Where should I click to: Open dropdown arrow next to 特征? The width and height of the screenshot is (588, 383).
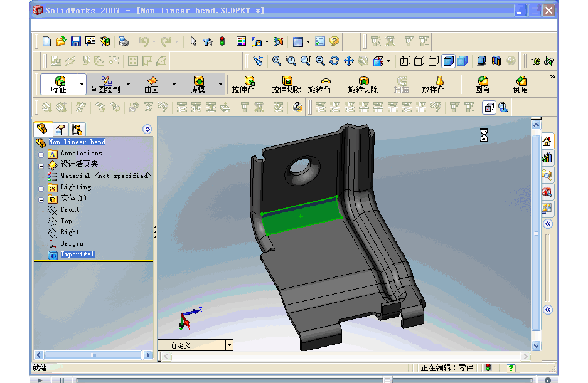82,85
